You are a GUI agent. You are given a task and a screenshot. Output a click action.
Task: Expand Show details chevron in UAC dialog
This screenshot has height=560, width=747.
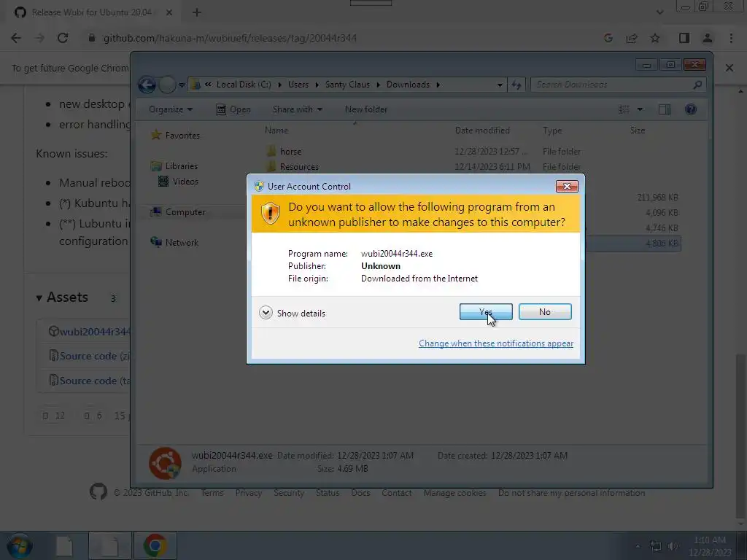click(x=266, y=313)
